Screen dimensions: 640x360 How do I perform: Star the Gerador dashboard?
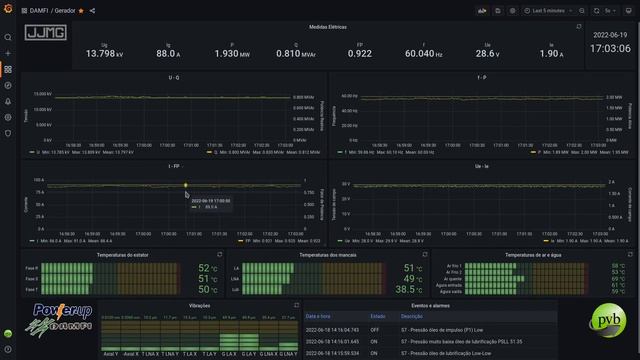point(81,11)
